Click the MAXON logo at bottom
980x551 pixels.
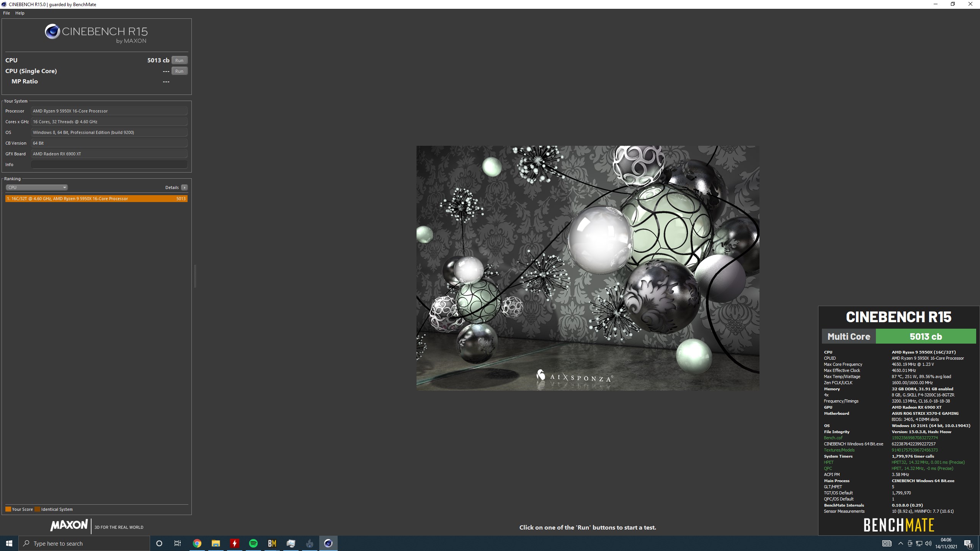pyautogui.click(x=69, y=525)
